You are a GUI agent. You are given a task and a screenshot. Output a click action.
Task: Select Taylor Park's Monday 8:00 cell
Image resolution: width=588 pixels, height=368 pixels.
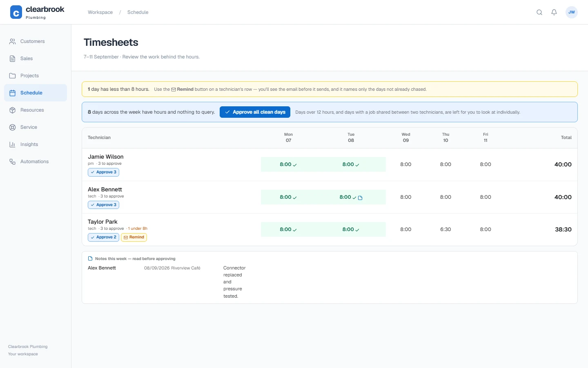coord(288,229)
